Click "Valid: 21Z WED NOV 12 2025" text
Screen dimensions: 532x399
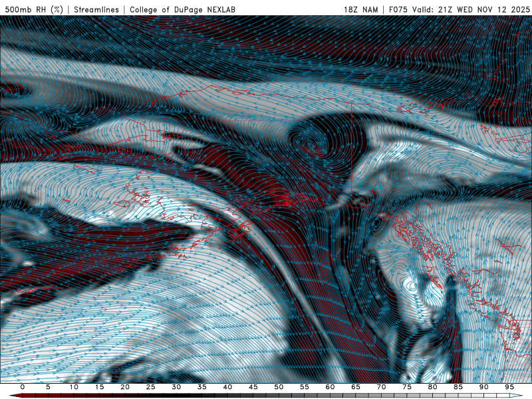tap(471, 9)
